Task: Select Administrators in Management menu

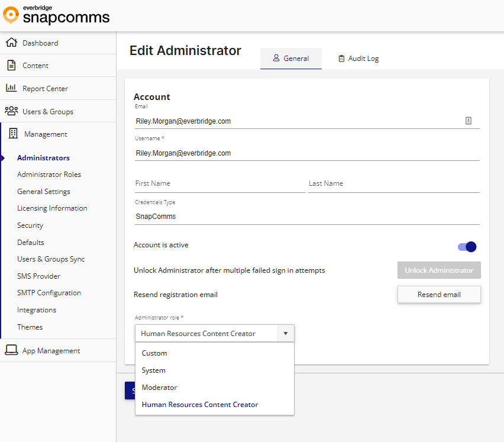Action: [x=43, y=158]
